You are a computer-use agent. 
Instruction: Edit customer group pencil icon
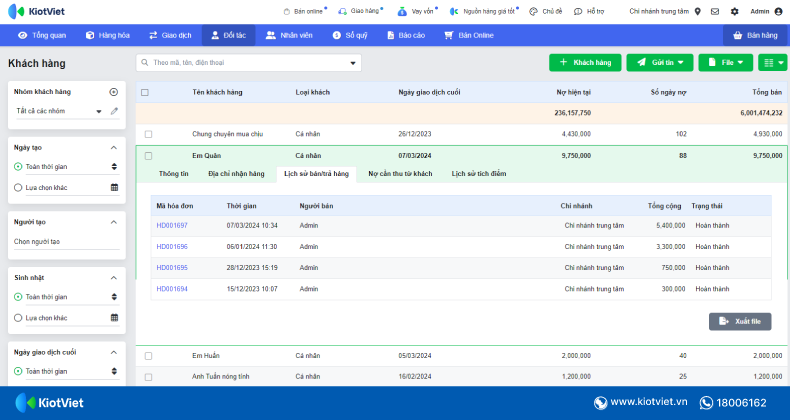pyautogui.click(x=114, y=111)
